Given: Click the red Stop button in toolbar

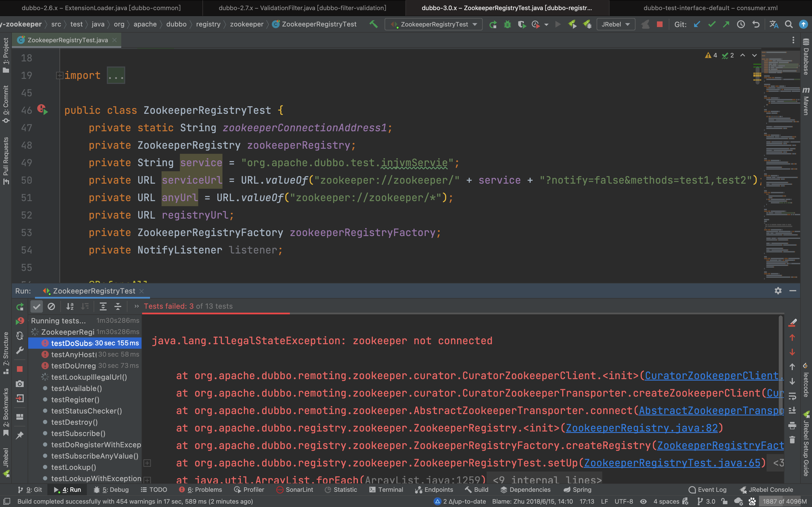Looking at the screenshot, I should coord(660,24).
